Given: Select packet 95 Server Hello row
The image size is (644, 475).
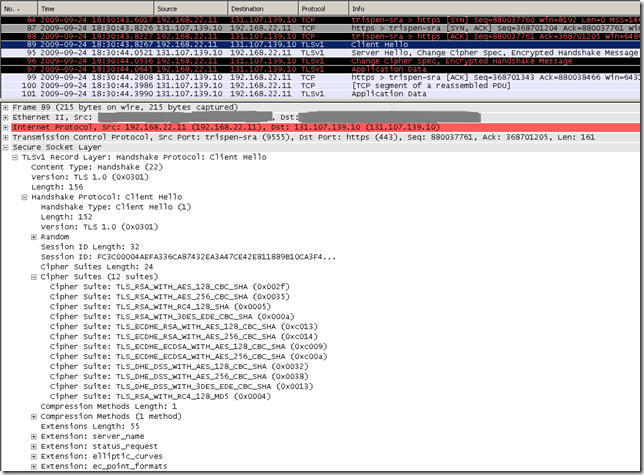Looking at the screenshot, I should (320, 53).
